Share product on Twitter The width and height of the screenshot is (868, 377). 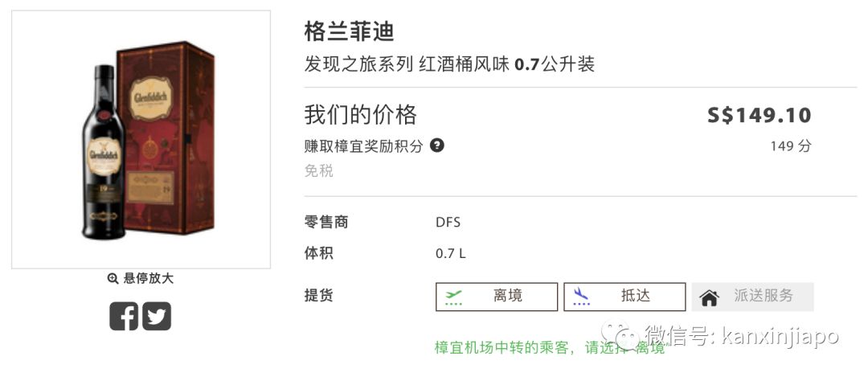tap(157, 315)
